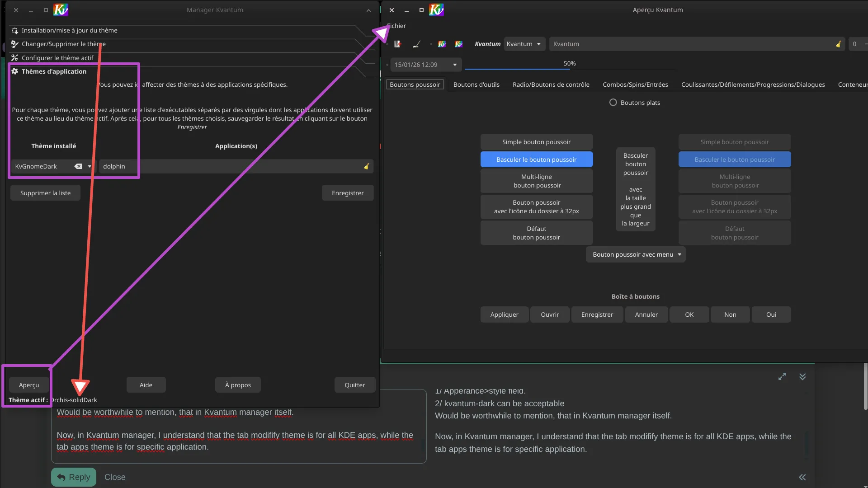Screen dimensions: 868x488
Task: Enable the Boutons plats radio button
Action: [x=613, y=103]
